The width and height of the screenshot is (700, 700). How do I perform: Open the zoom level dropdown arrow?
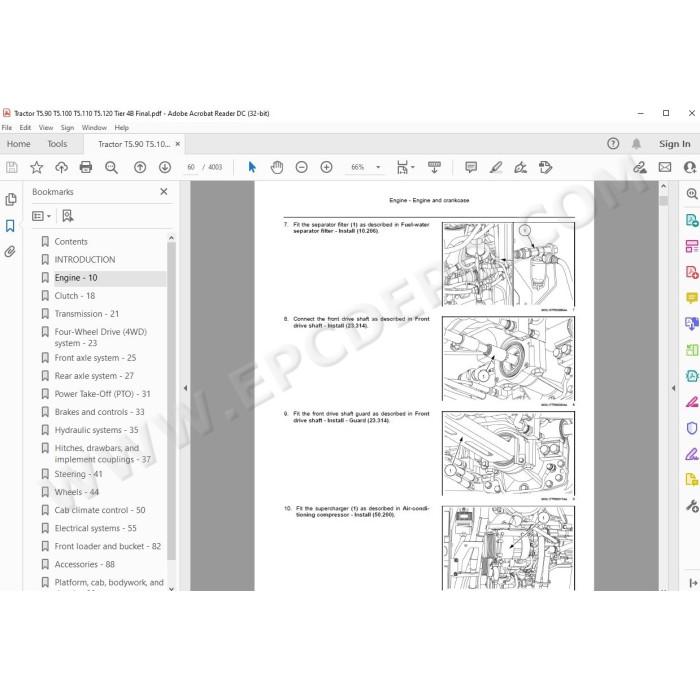378,167
